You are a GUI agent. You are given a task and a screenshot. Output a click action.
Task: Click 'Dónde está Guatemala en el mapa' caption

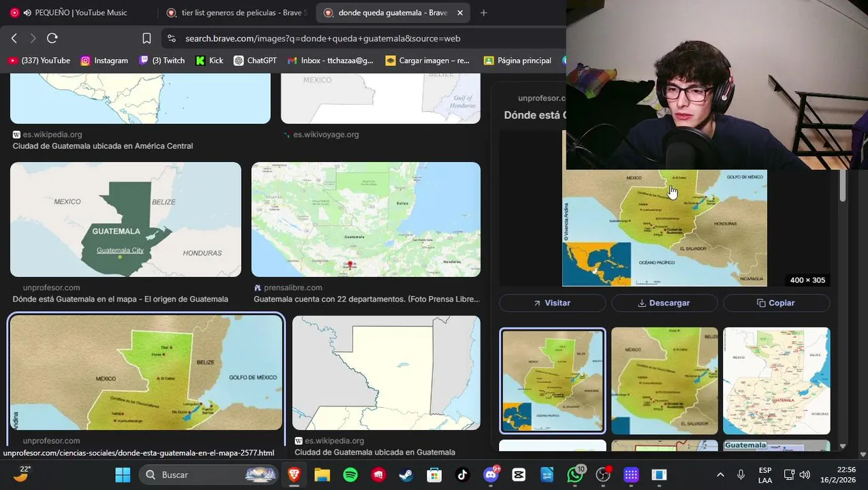120,299
